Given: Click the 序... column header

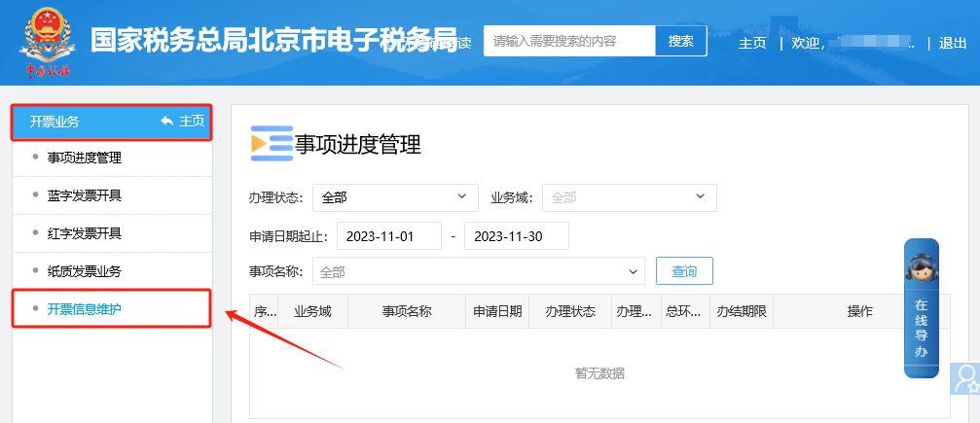Looking at the screenshot, I should 265,311.
